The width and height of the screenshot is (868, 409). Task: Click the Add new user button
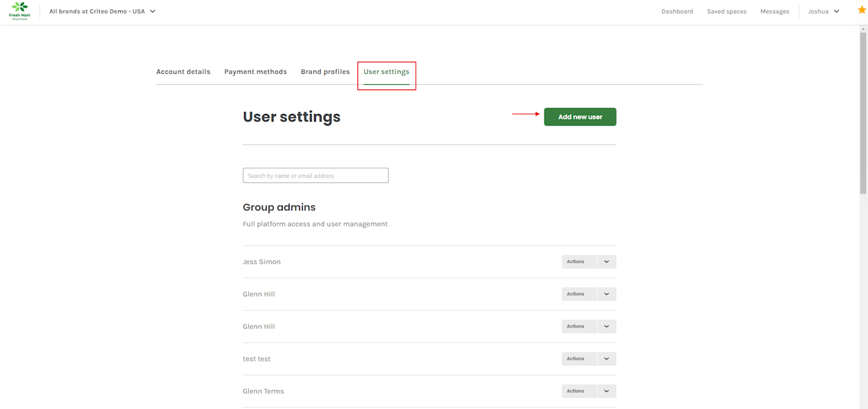click(580, 117)
